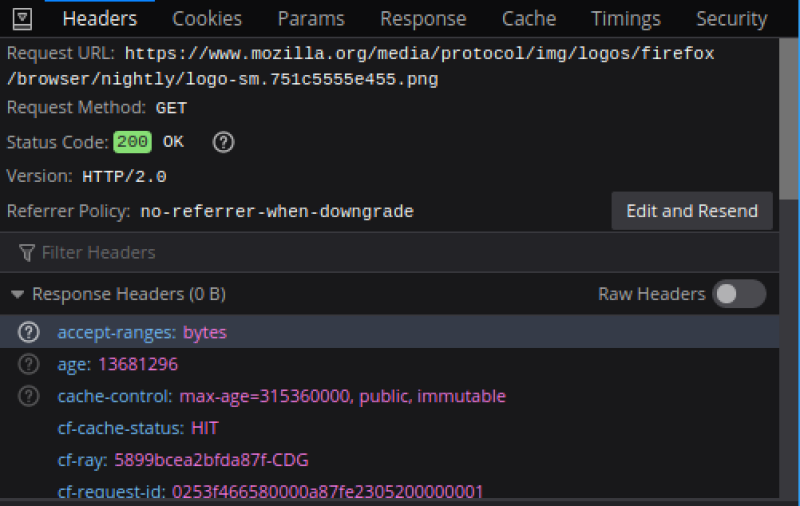This screenshot has height=506, width=800.
Task: Select the age value 13681296
Action: click(x=138, y=364)
